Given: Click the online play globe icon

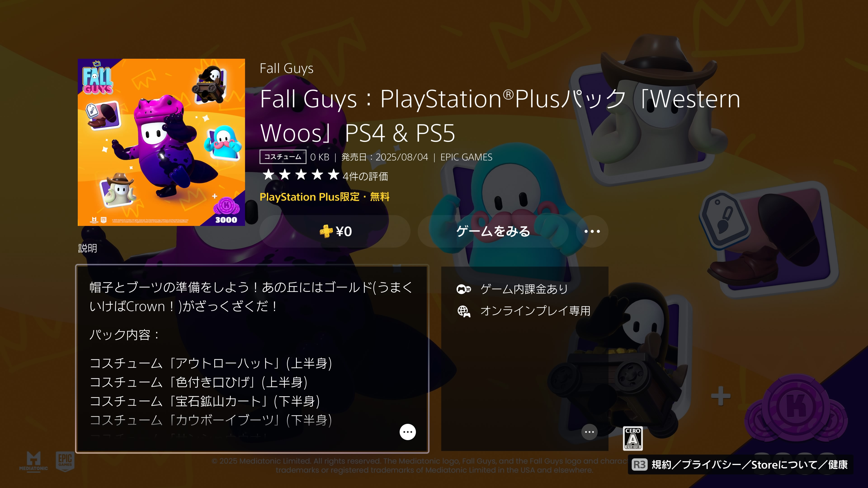Looking at the screenshot, I should click(x=464, y=311).
